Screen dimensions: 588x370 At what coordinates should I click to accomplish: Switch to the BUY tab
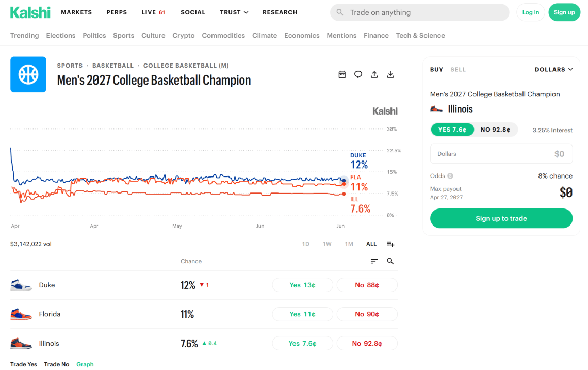click(x=436, y=70)
